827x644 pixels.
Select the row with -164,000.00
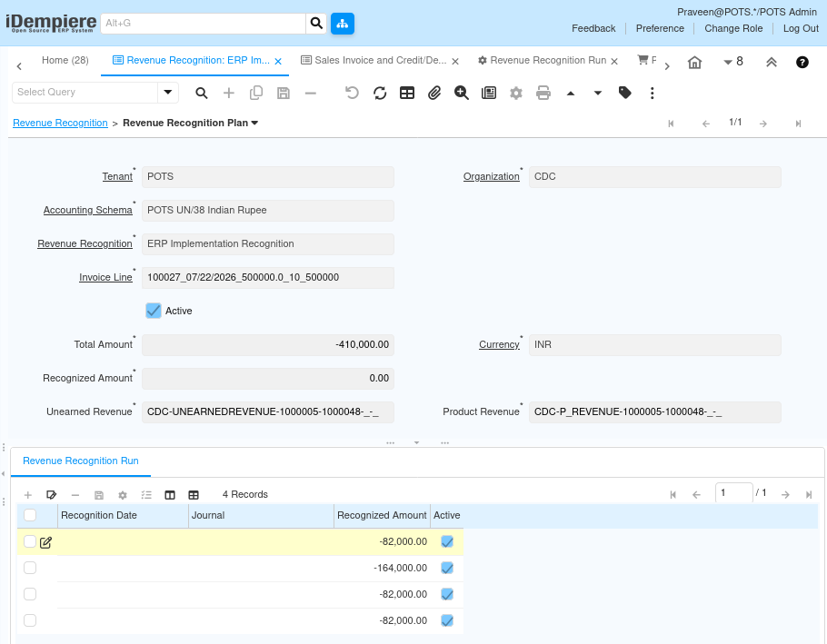click(x=30, y=568)
